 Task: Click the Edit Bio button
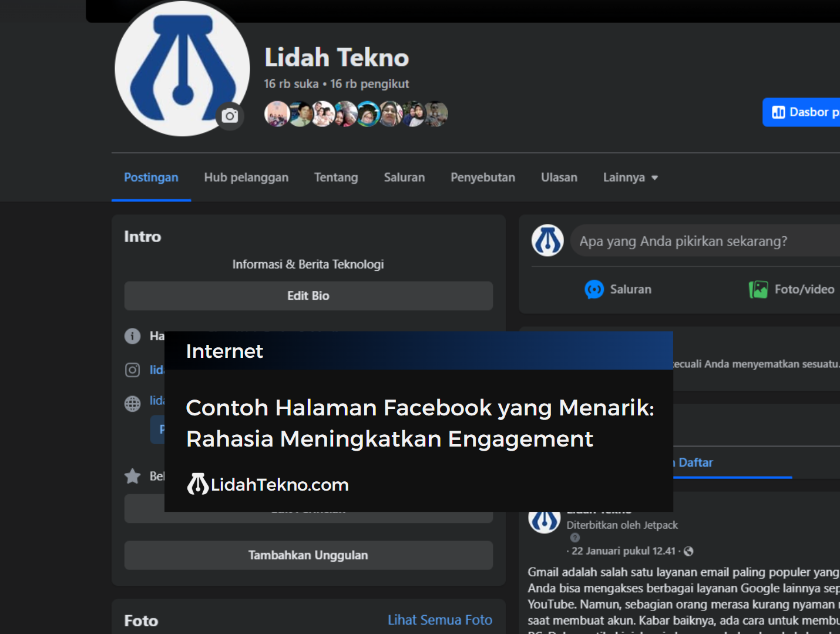(x=308, y=296)
